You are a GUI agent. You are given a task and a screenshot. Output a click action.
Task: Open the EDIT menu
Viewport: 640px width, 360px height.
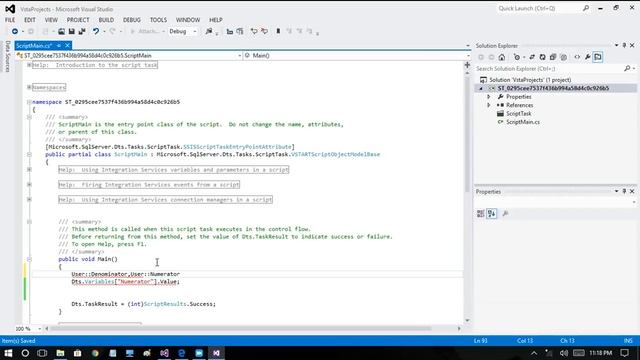[30, 20]
